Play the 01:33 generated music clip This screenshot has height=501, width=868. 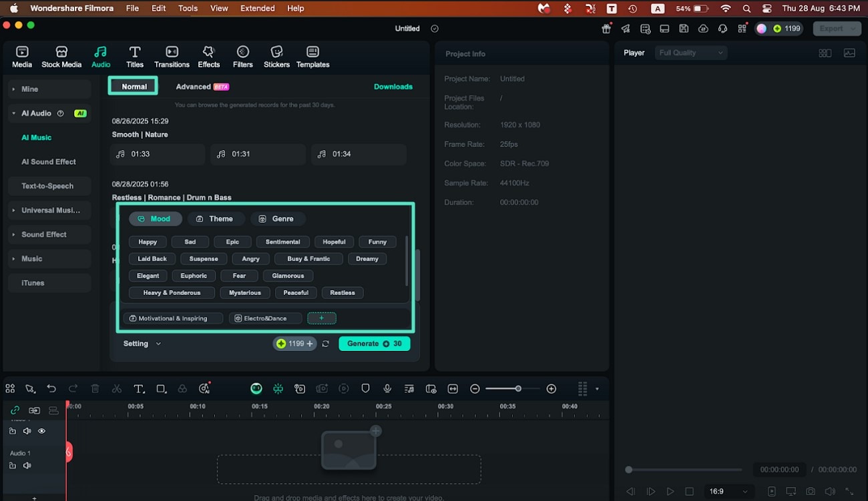click(157, 154)
